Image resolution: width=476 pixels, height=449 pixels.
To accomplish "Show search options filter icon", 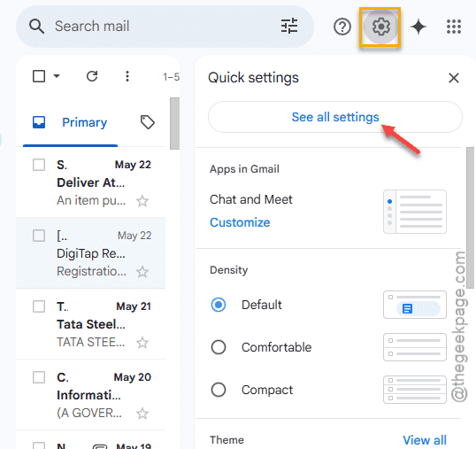I will [x=289, y=27].
